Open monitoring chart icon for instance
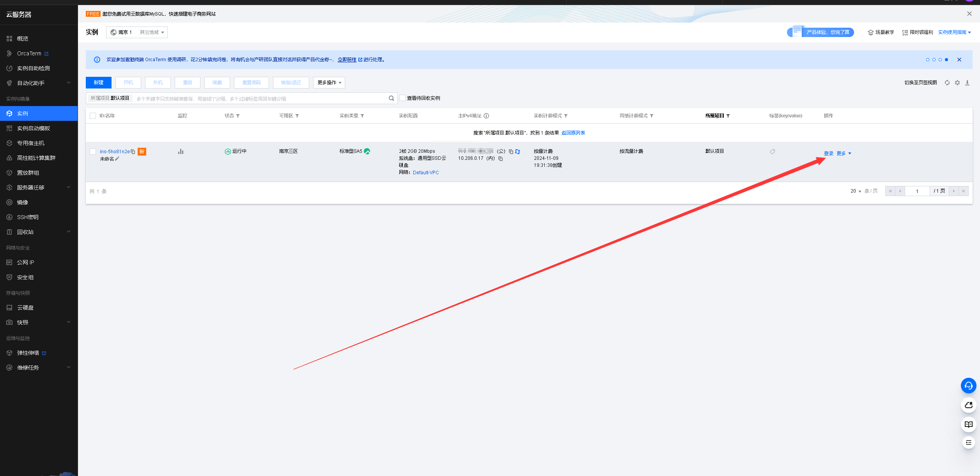This screenshot has width=980, height=476. pyautogui.click(x=181, y=152)
